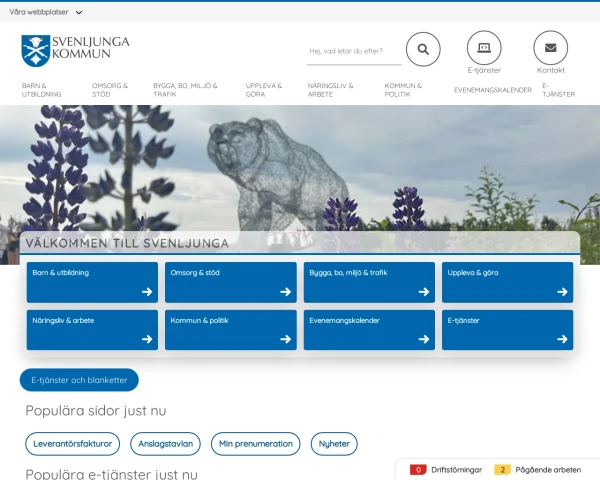
Task: Expand the Våra webbplatser dropdown
Action: pos(46,12)
